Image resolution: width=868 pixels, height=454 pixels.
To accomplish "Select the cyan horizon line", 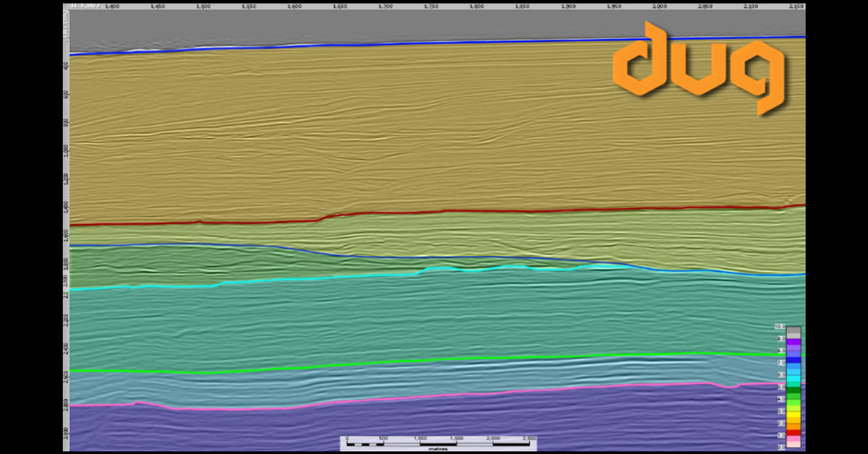I will 289,280.
